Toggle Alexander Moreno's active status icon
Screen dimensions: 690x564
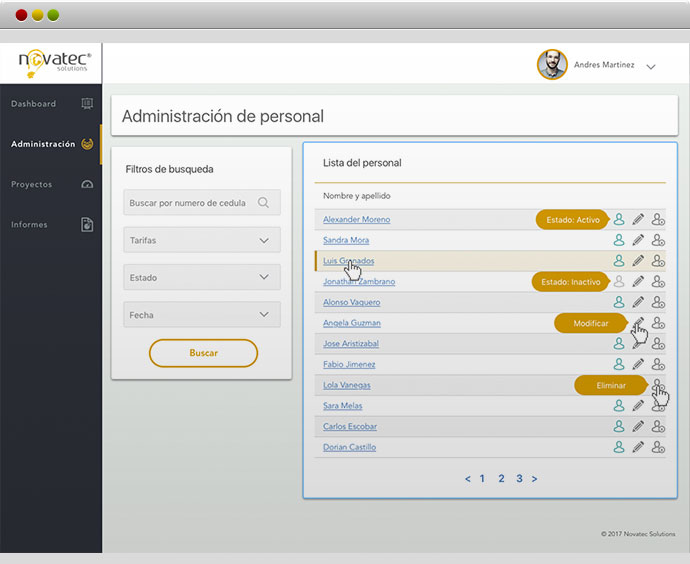[x=619, y=219]
